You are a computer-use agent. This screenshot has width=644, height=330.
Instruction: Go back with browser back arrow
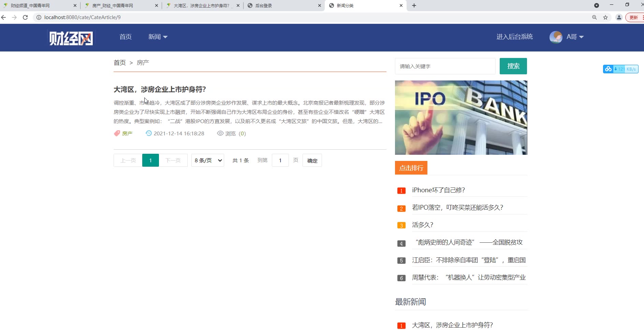click(x=4, y=17)
